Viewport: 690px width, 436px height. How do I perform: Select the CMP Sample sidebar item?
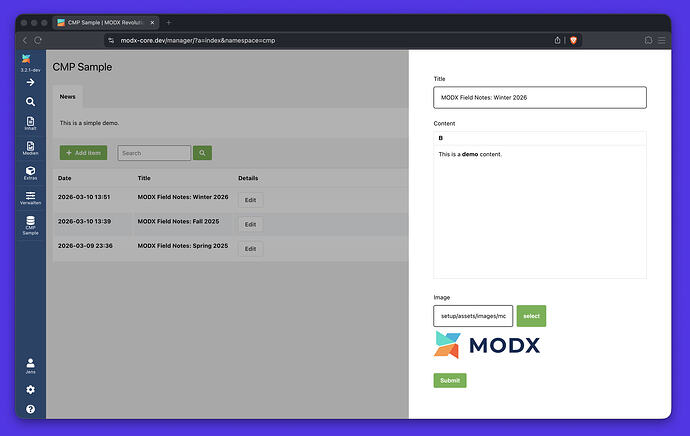coord(30,224)
